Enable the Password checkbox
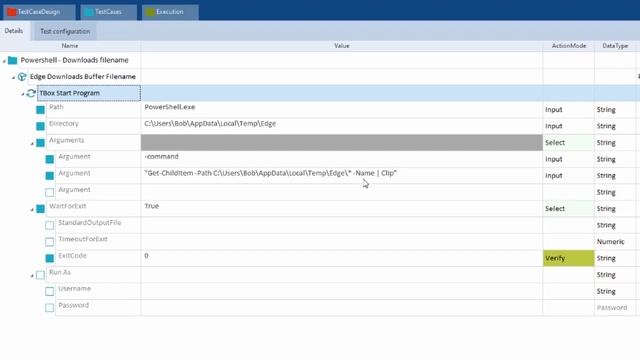This screenshot has height=360, width=640. click(49, 308)
